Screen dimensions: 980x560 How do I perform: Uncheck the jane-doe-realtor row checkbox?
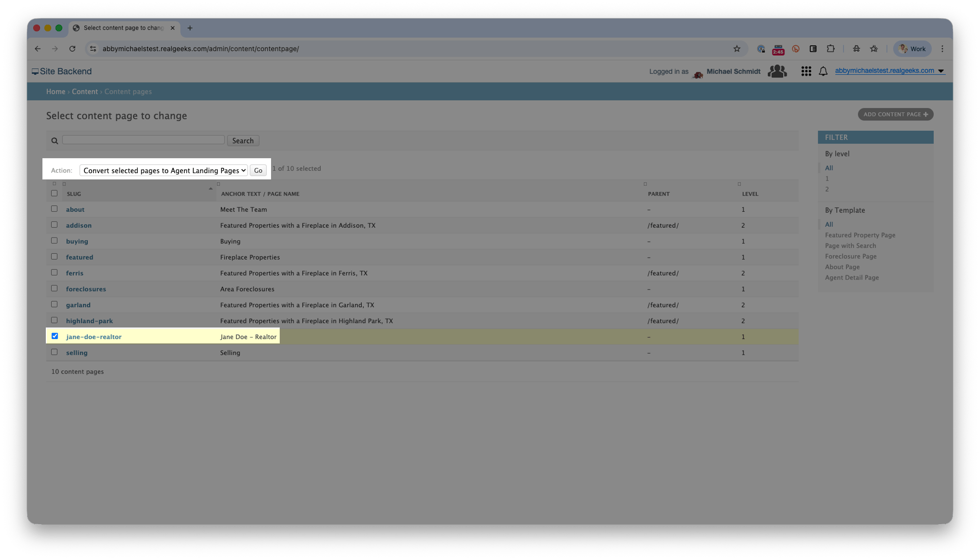click(x=55, y=336)
